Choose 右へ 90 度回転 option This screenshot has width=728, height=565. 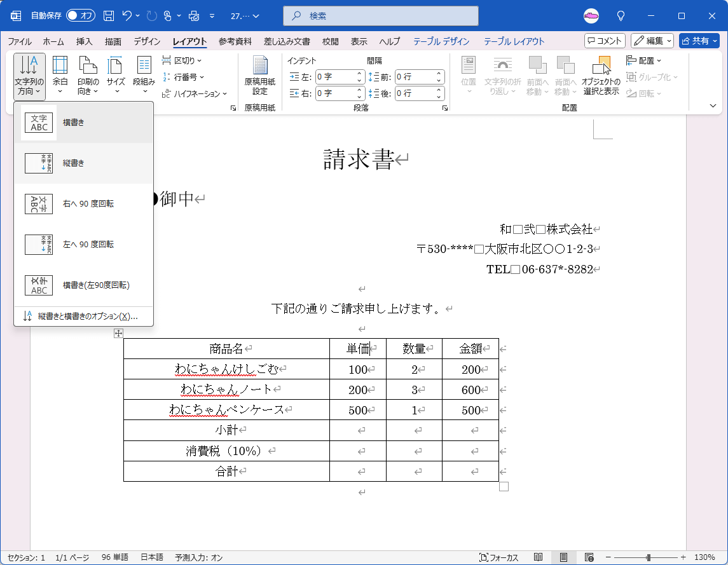(x=83, y=204)
